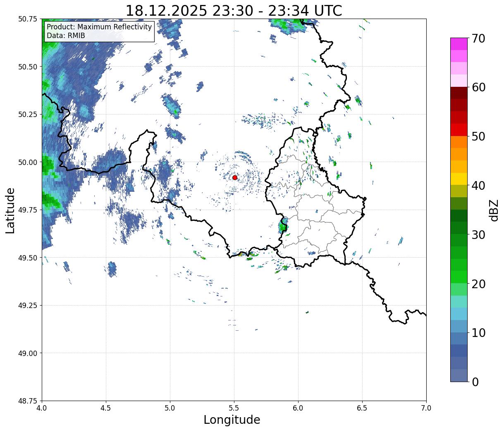
Task: Click the 'Data: RMIB' text line
Action: coord(66,36)
